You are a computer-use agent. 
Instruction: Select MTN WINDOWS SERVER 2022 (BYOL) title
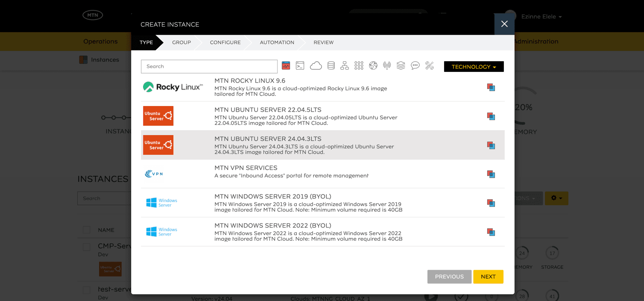[273, 226]
